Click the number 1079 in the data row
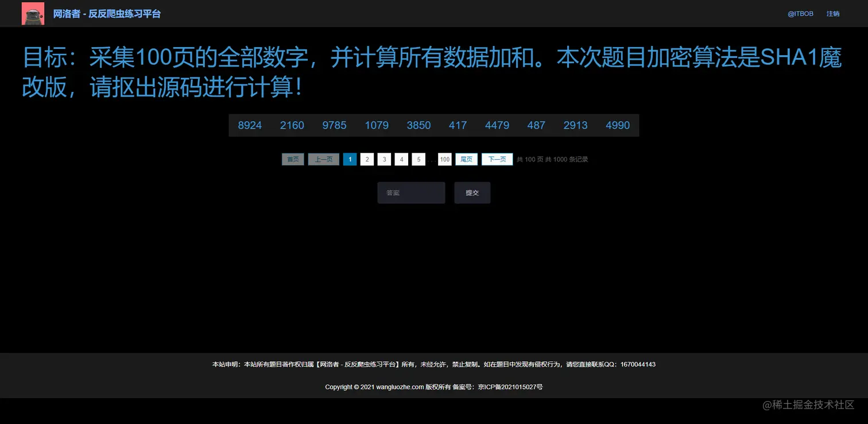Viewport: 868px width, 424px height. 377,125
